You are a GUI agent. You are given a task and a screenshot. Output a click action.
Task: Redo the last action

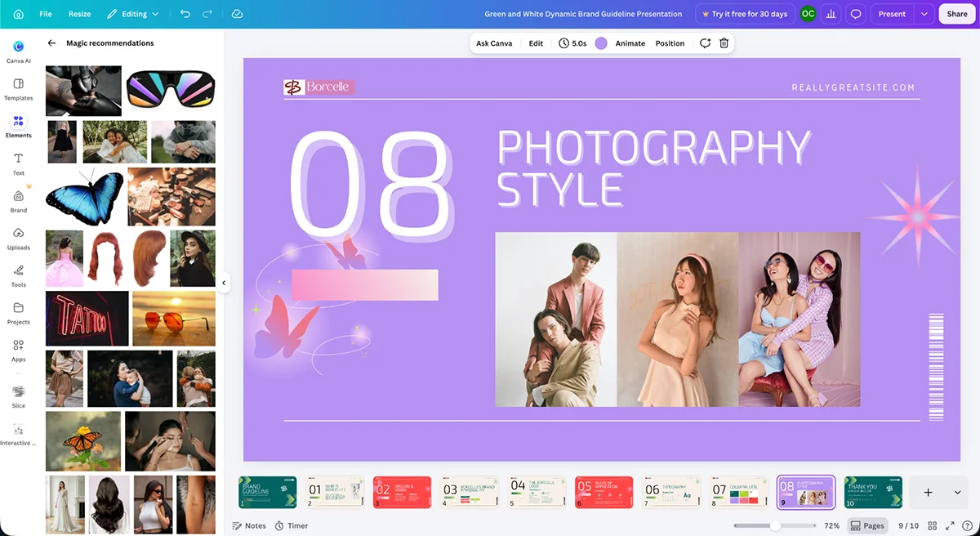pyautogui.click(x=207, y=14)
